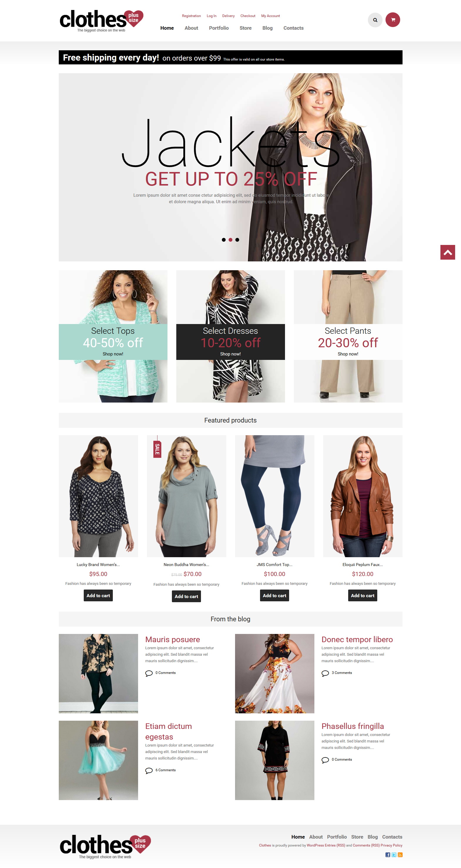Screen dimensions: 461x868
Task: Follow the My Account link at top
Action: 270,16
